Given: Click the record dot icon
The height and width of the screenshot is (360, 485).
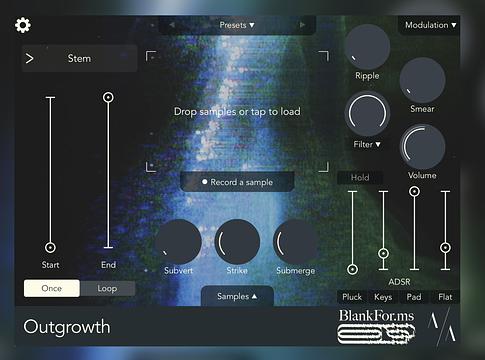Looking at the screenshot, I should (x=205, y=182).
